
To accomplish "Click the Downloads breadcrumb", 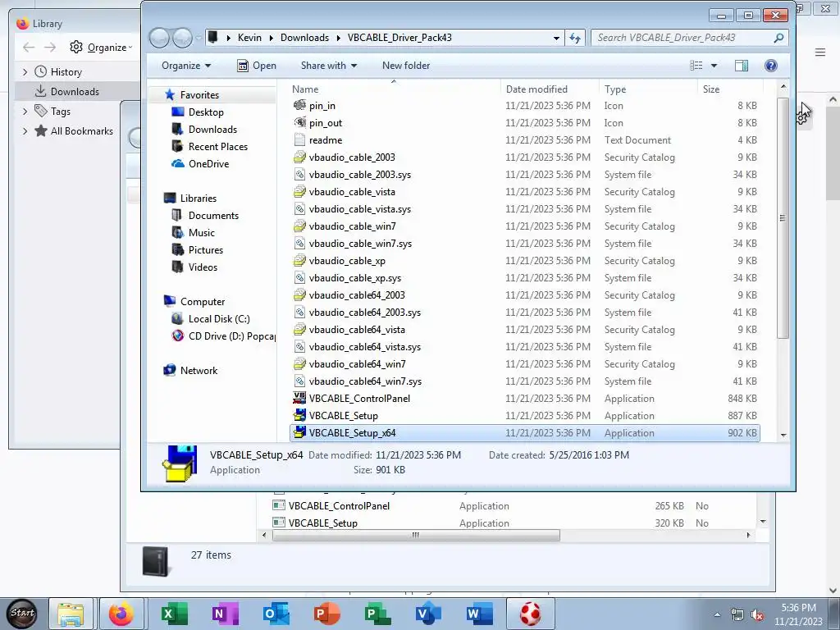I will (304, 38).
